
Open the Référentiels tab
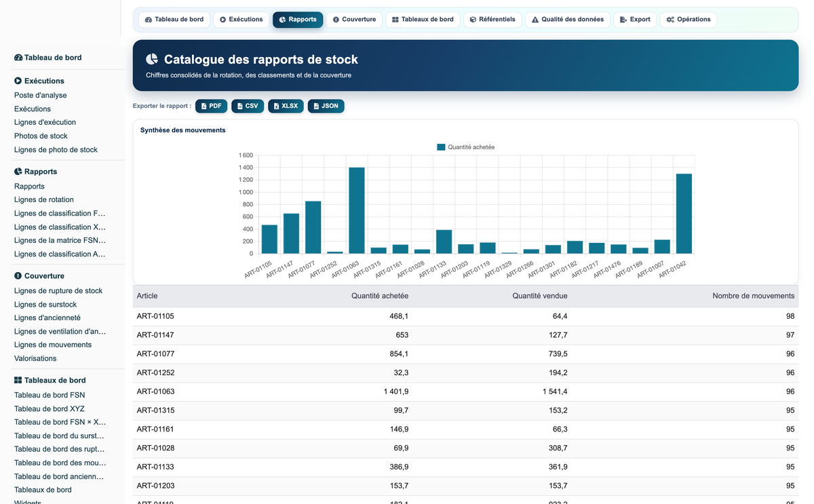pos(492,20)
